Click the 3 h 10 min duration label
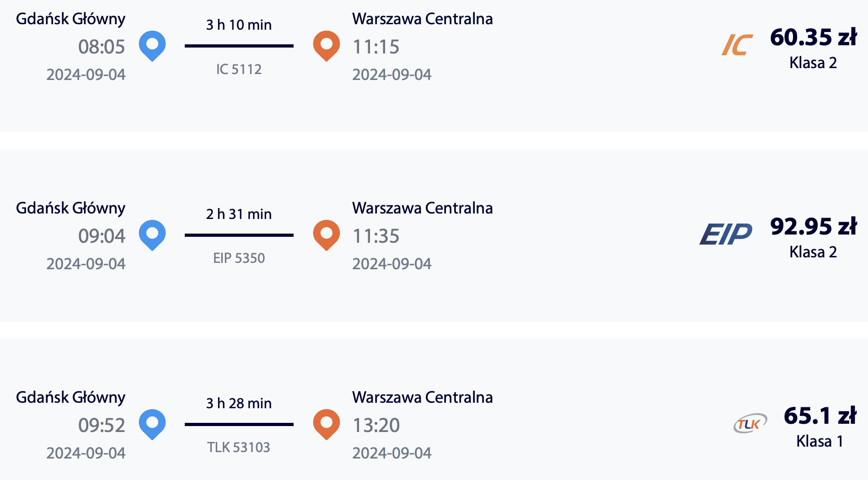The image size is (868, 480). pos(239,25)
